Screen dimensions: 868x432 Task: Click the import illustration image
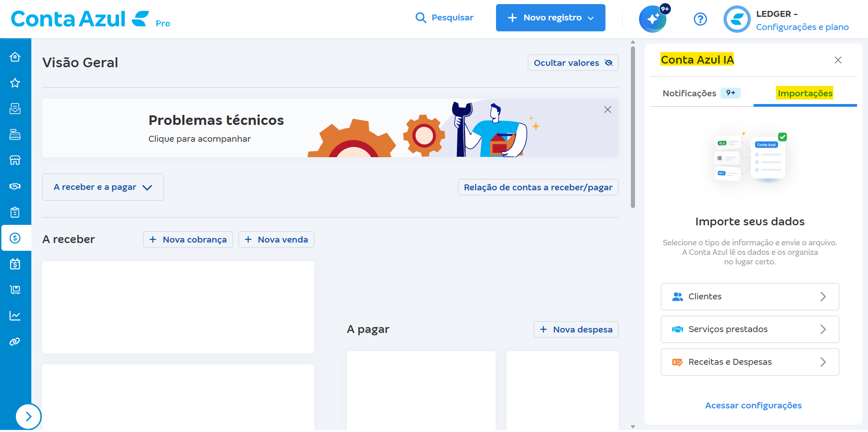tap(750, 157)
